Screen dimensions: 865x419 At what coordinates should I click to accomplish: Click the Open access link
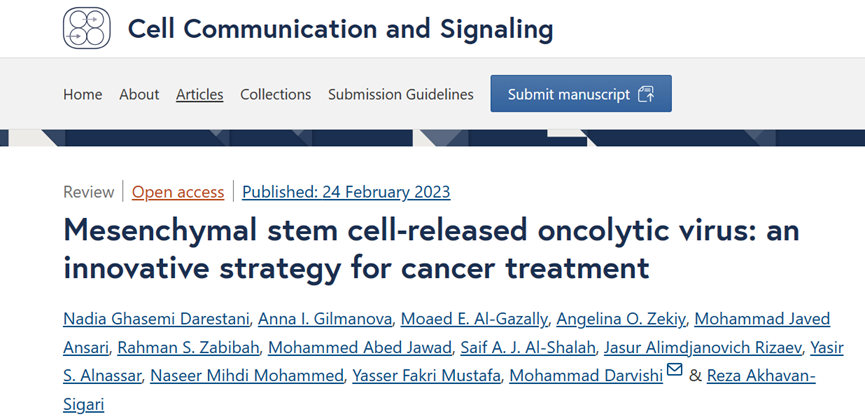coord(178,192)
